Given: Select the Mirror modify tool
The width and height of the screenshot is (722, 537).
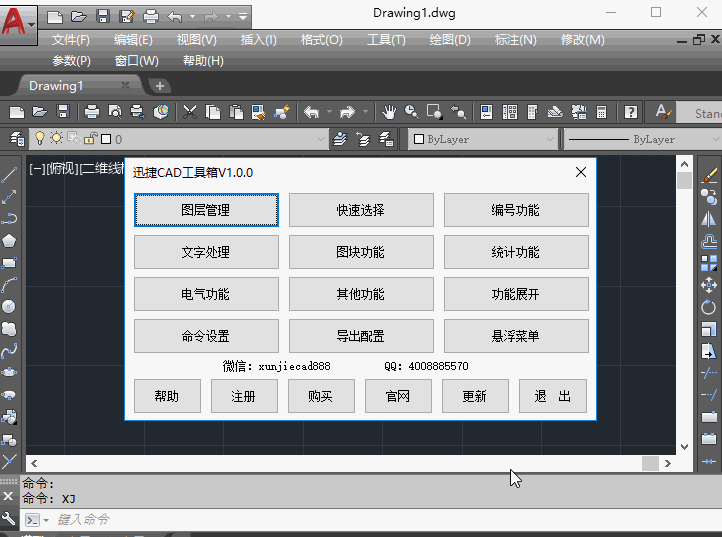Looking at the screenshot, I should tap(709, 218).
